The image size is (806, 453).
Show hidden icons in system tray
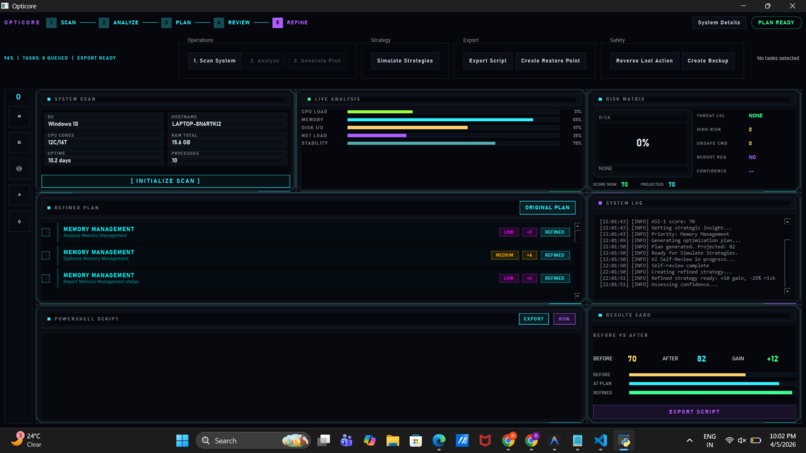coord(689,441)
